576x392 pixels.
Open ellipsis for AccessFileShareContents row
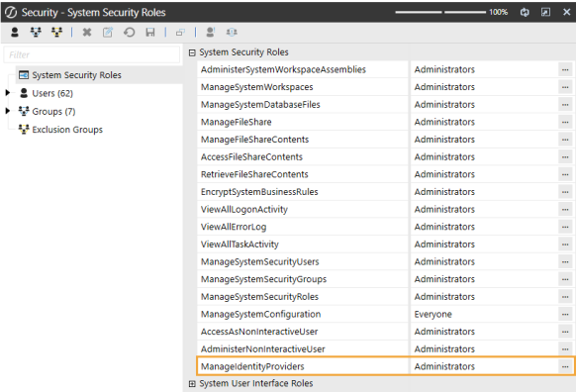565,156
